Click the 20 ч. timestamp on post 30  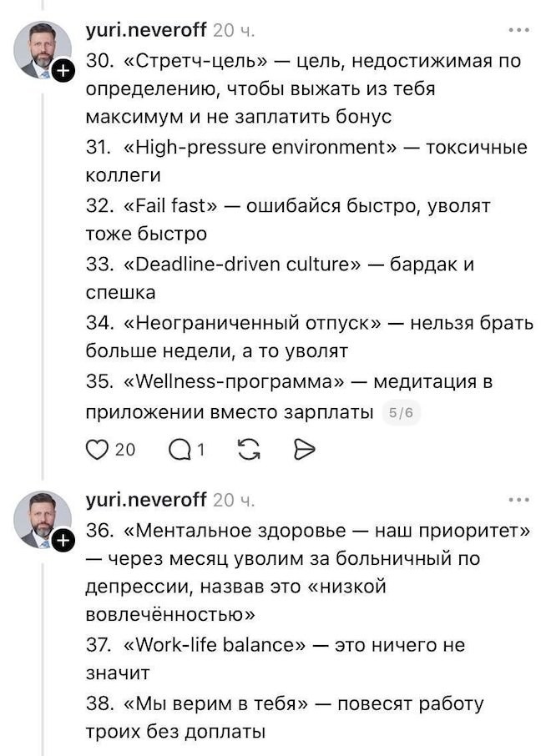[x=234, y=30]
